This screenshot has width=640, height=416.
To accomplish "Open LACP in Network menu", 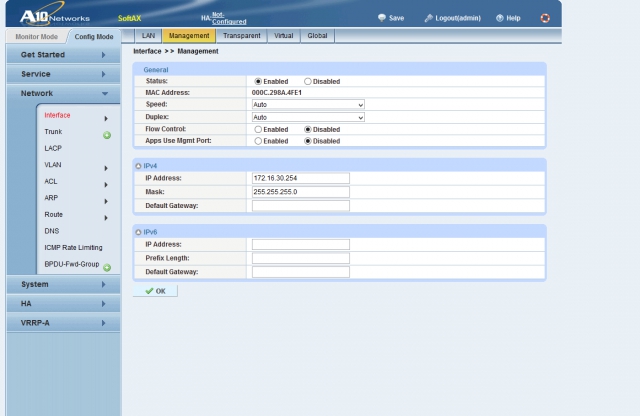I will point(53,148).
